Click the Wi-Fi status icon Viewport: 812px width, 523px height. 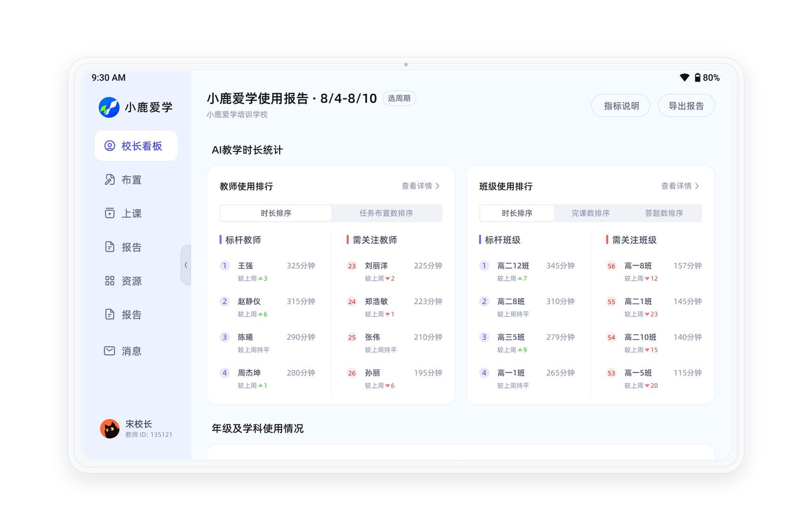[x=684, y=78]
